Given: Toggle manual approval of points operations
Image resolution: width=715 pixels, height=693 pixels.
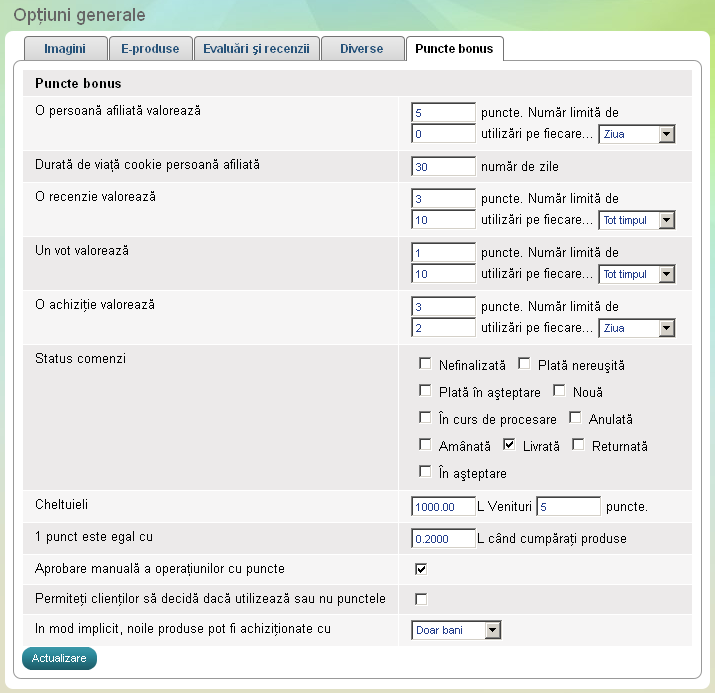Looking at the screenshot, I should (x=421, y=569).
